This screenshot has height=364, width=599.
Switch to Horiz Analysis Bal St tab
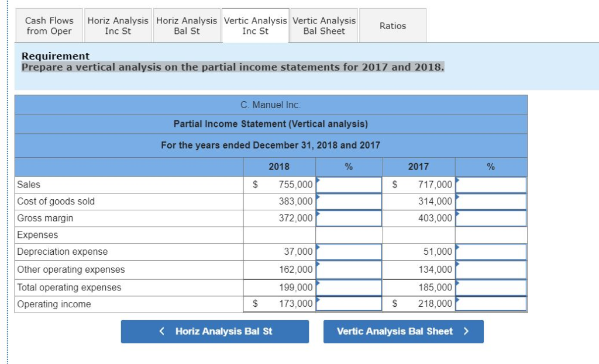(x=187, y=25)
